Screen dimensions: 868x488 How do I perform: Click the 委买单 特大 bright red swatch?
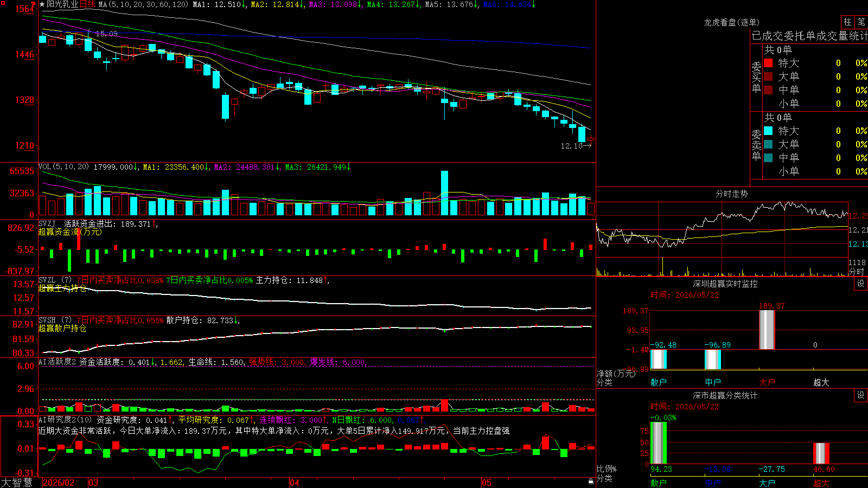(768, 63)
